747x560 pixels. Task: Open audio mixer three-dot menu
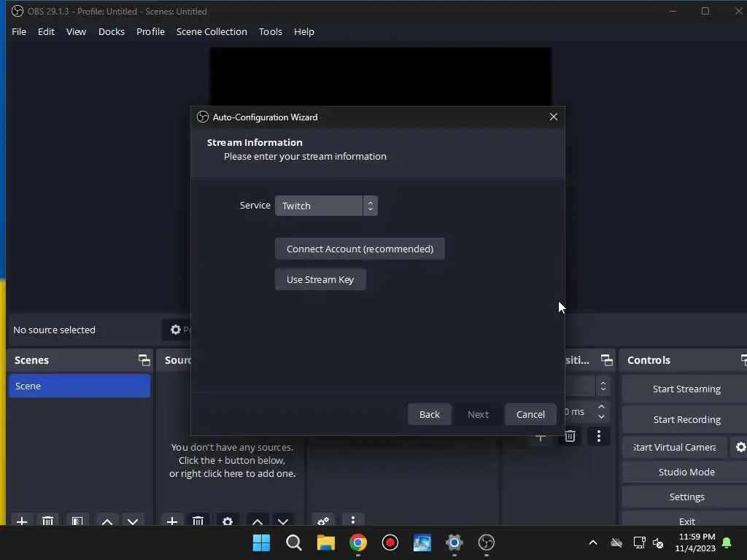353,520
